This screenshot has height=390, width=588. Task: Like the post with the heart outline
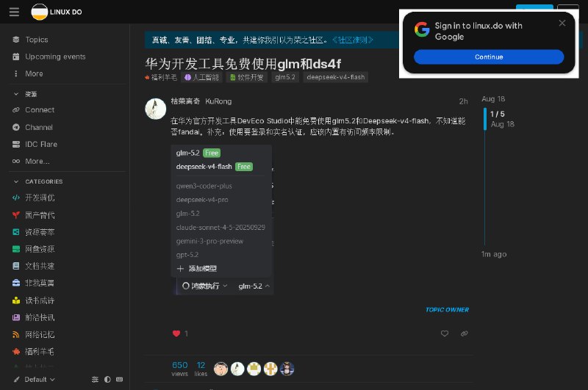[x=445, y=333]
